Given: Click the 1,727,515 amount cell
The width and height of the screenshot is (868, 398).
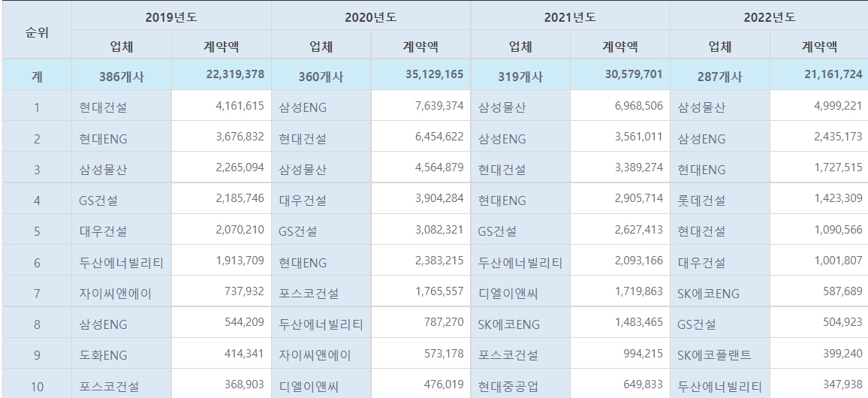Looking at the screenshot, I should click(x=819, y=167).
